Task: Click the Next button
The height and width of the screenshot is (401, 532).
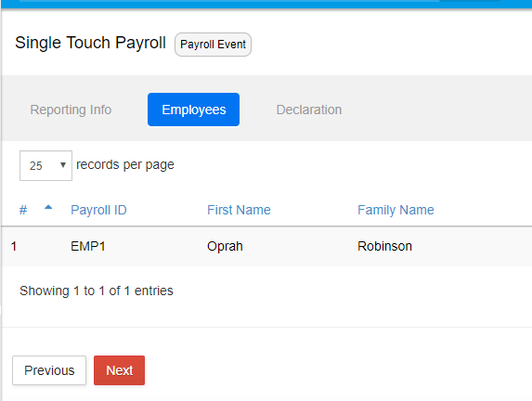Action: 119,370
